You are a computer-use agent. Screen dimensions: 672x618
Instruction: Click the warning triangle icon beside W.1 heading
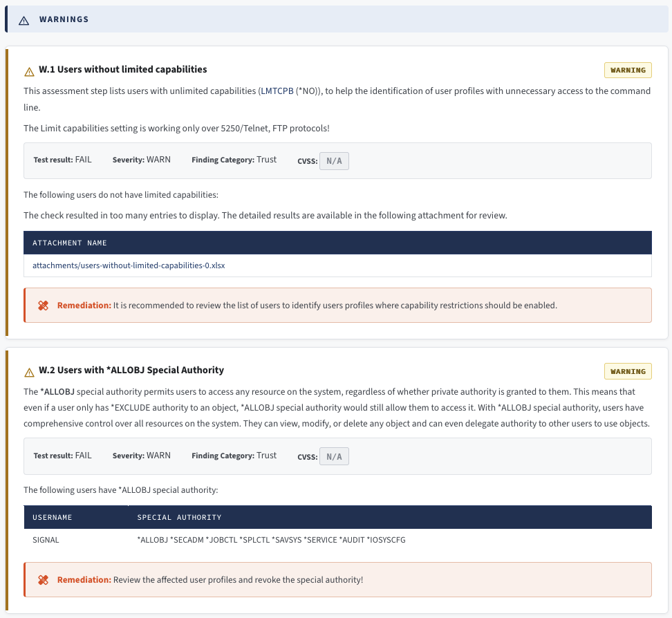coord(29,71)
